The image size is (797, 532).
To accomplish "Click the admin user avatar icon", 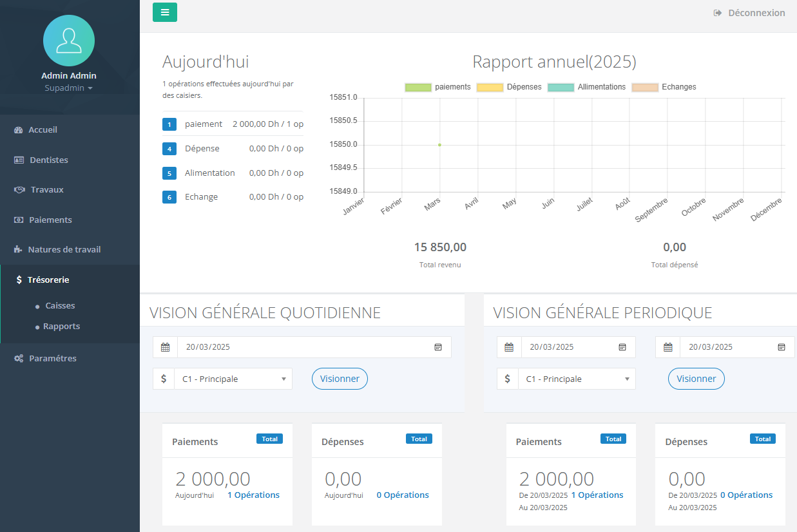I will pos(69,41).
